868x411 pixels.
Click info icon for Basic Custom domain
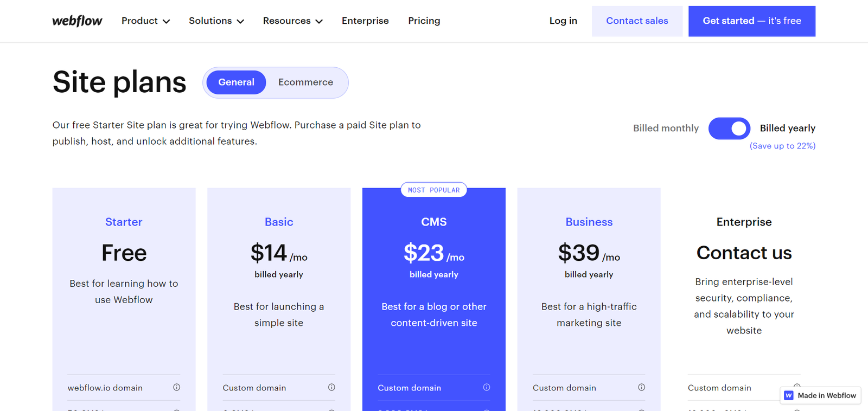(x=331, y=387)
